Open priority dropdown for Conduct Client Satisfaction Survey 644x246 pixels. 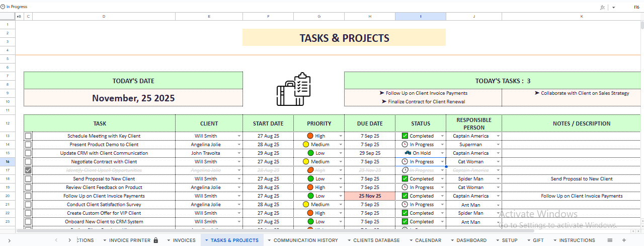[341, 205]
